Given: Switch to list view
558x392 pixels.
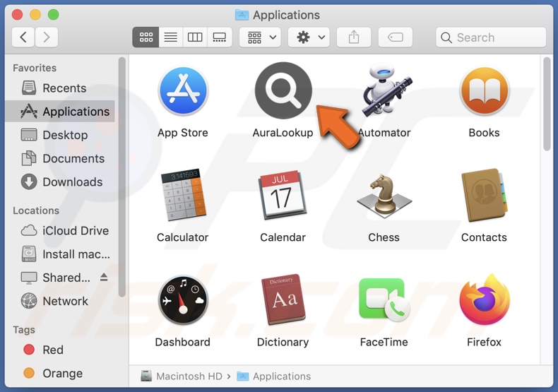Looking at the screenshot, I should [x=171, y=37].
